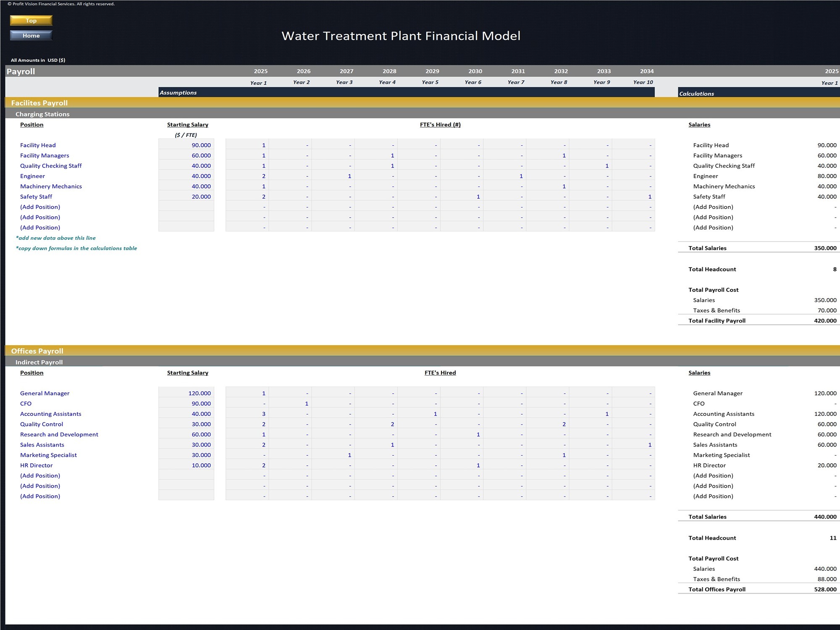Click the Calculations header bar
Screen dimensions: 840x630
click(759, 92)
